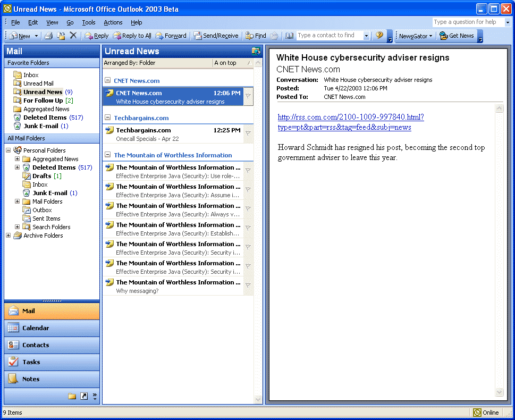Switch to the Calendar pane button
Screen dimensions: 515x420
[x=52, y=328]
